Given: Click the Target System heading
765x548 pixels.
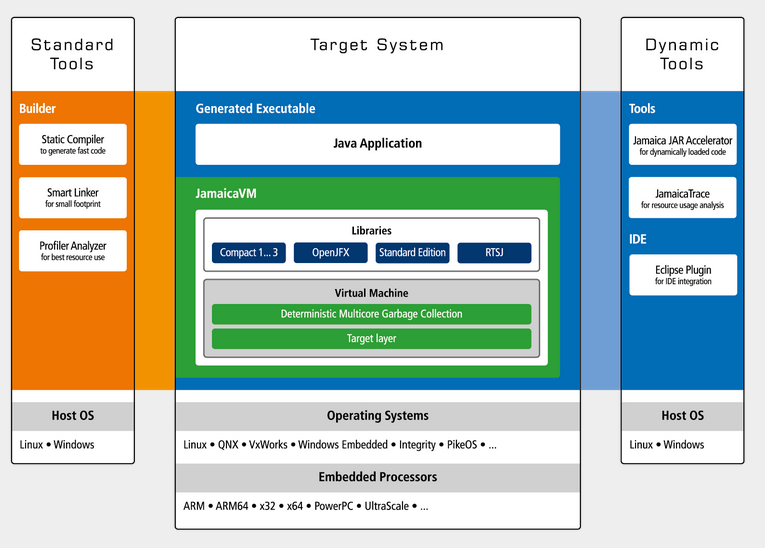Looking at the screenshot, I should [x=377, y=45].
